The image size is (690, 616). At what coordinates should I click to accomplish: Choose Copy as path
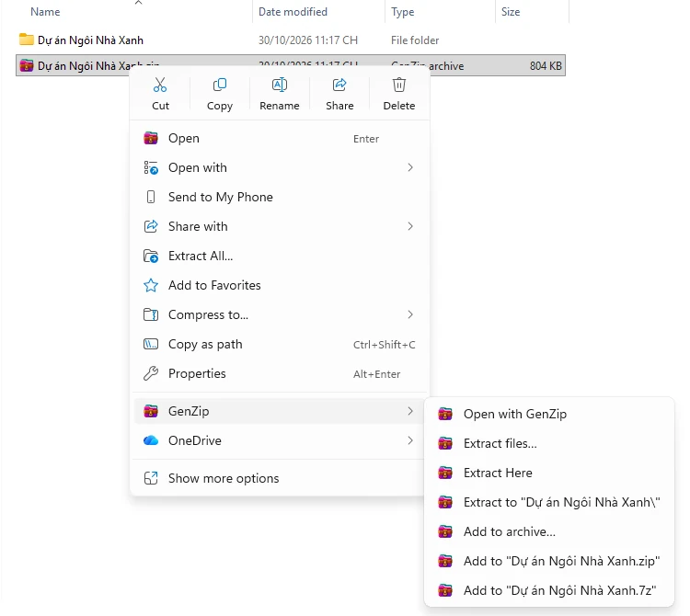click(280, 344)
